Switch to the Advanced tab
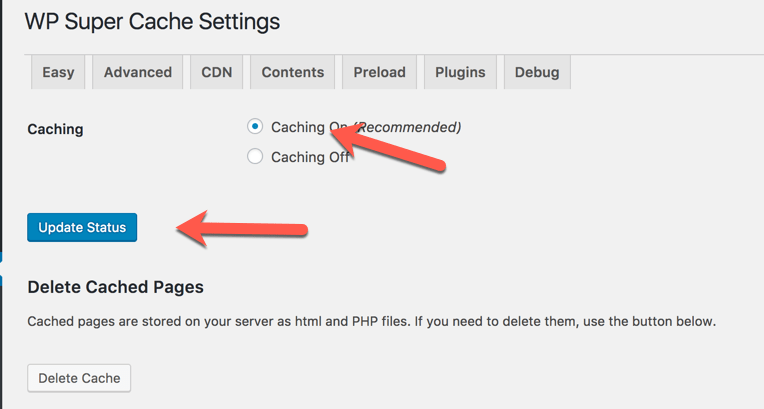Image resolution: width=764 pixels, height=409 pixels. 137,72
